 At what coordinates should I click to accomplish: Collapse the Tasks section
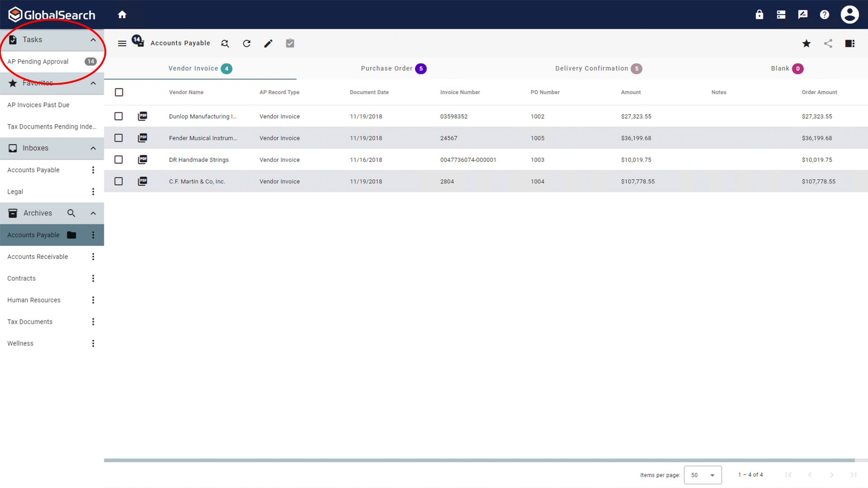click(x=93, y=40)
